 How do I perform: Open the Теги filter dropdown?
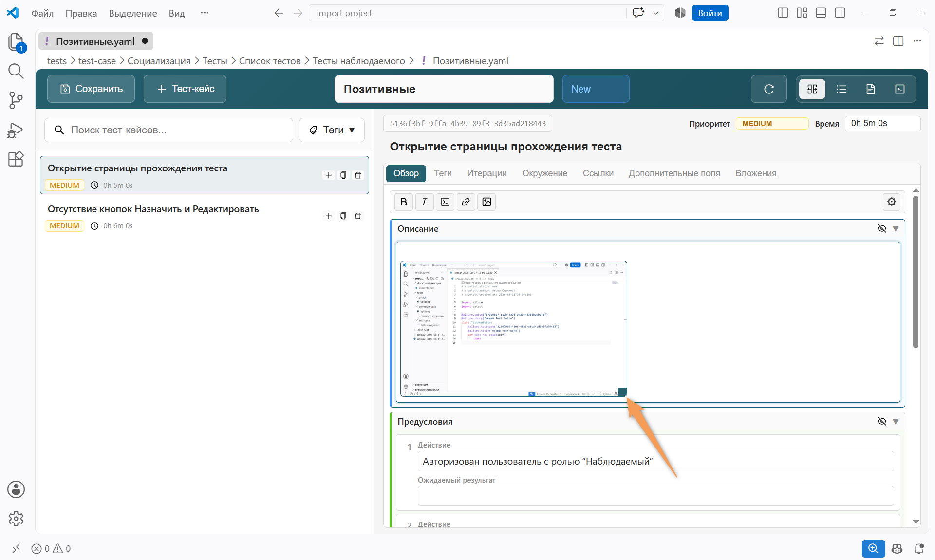click(x=332, y=130)
